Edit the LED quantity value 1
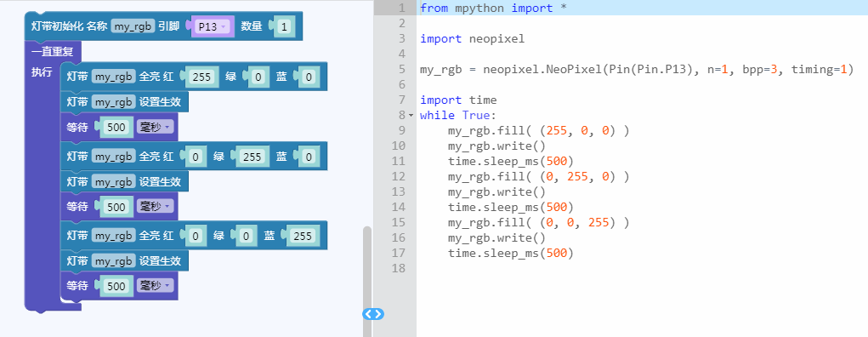868x337 pixels. pos(284,26)
